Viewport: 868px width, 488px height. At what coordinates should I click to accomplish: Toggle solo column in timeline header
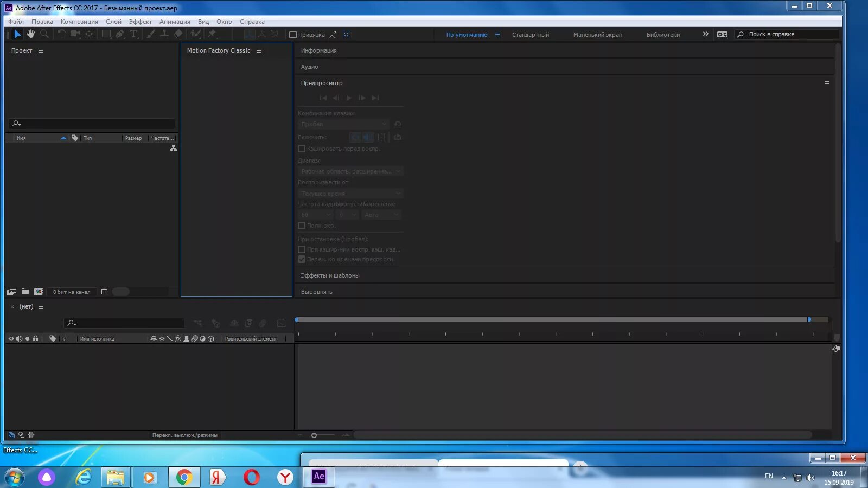(27, 338)
